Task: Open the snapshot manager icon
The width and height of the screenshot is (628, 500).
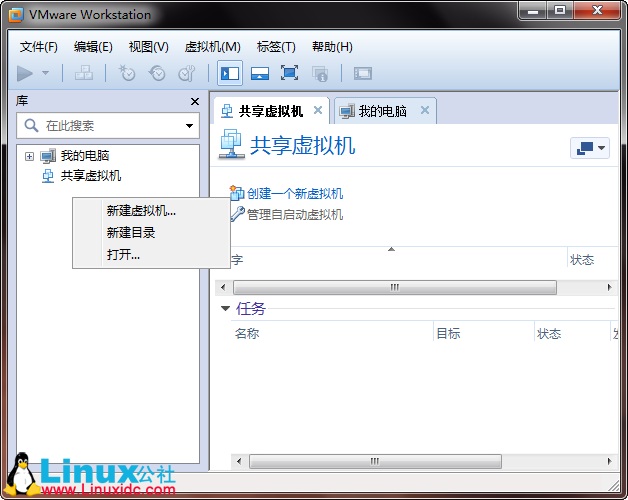Action: (187, 73)
